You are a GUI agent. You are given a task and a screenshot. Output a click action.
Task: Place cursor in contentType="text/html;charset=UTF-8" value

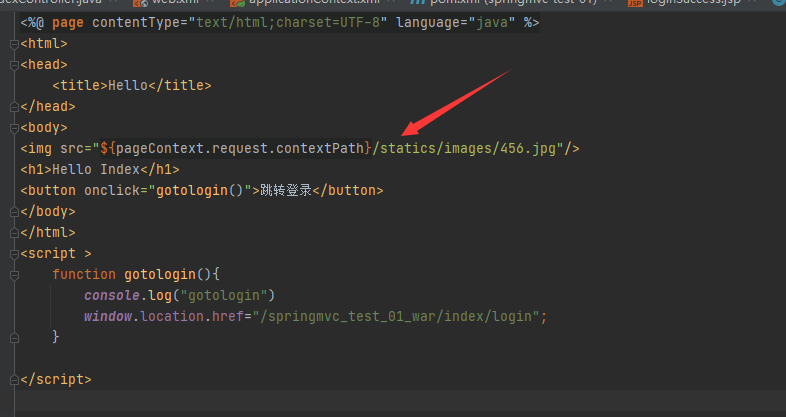click(x=288, y=23)
